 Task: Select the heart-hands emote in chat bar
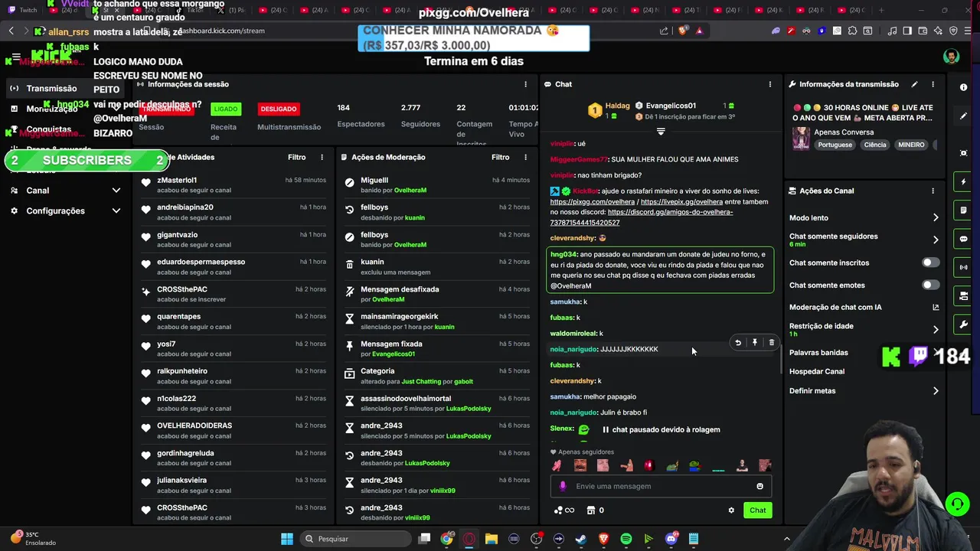click(557, 465)
